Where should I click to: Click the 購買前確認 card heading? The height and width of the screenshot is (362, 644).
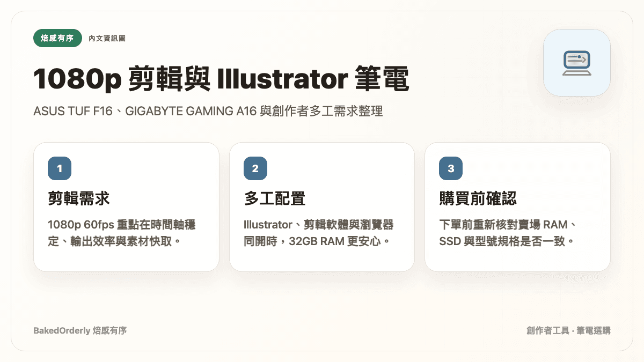(x=478, y=198)
